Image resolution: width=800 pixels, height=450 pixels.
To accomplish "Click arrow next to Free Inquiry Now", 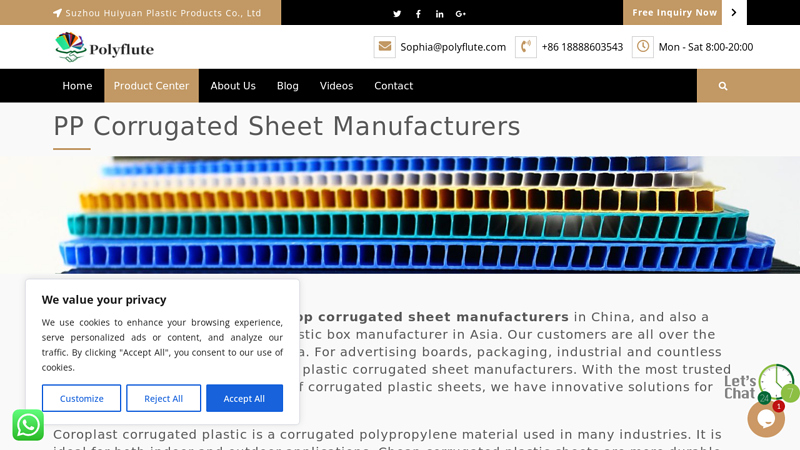I will tap(734, 12).
